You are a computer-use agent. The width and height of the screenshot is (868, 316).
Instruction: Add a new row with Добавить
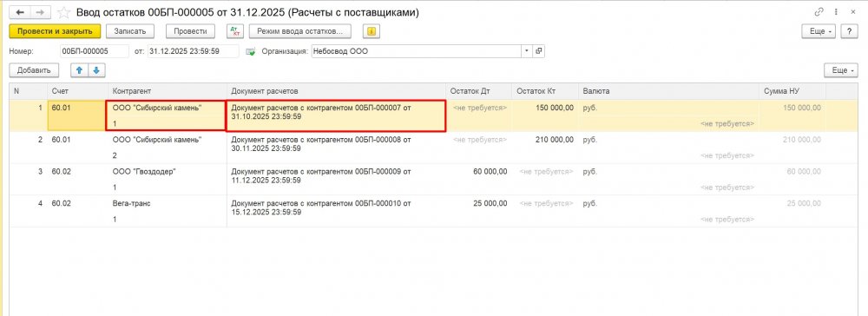(34, 70)
